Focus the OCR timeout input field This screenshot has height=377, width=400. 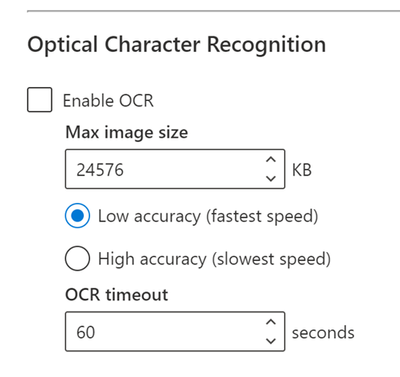175,332
